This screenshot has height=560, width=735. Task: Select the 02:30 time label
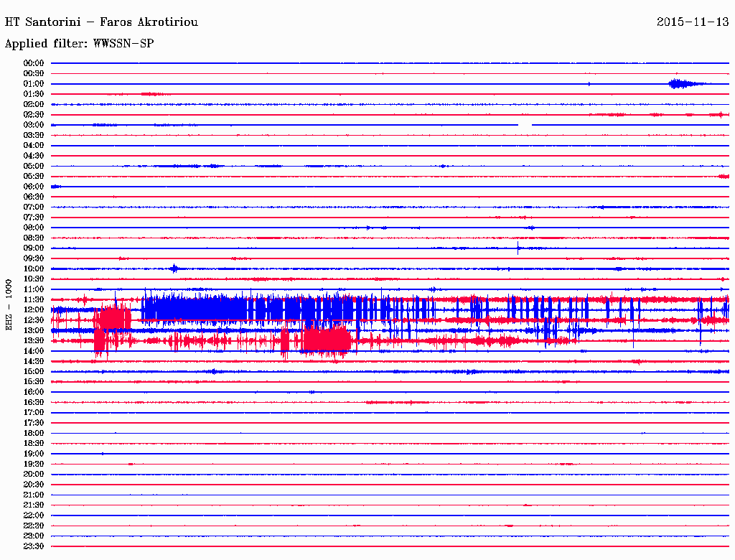pyautogui.click(x=33, y=114)
